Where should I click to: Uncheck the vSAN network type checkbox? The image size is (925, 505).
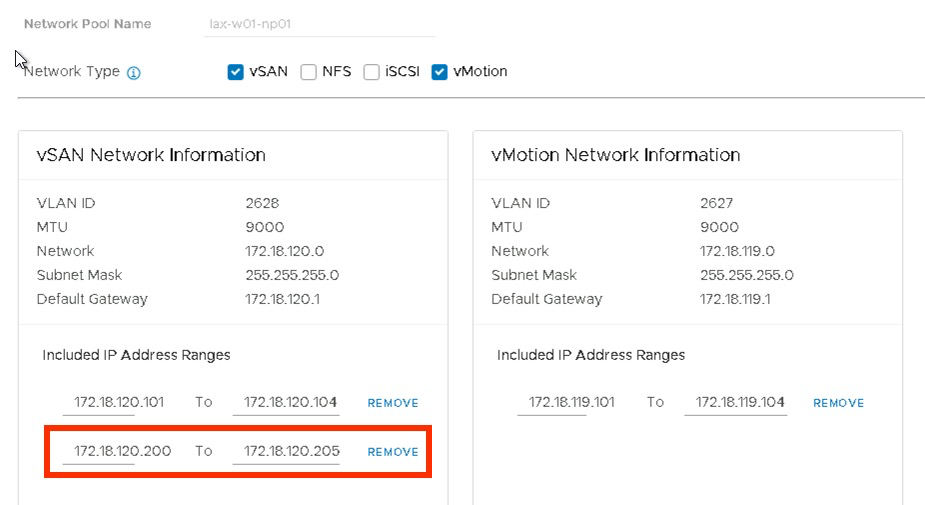coord(236,72)
